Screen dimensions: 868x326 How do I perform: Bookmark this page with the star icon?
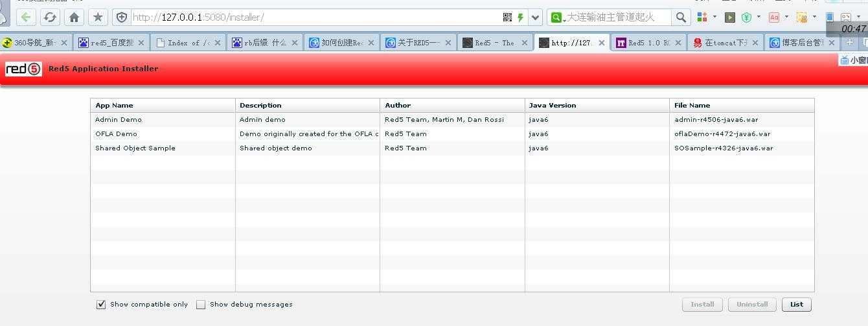98,17
